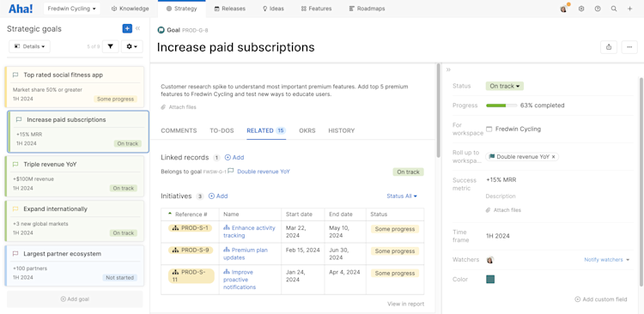
Task: Open the Strategy menu
Action: tap(181, 9)
